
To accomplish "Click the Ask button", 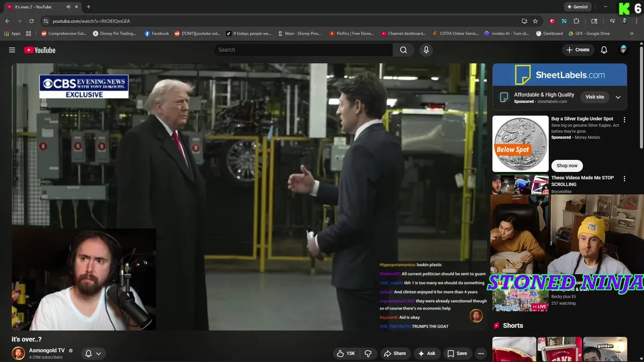I will click(x=426, y=353).
